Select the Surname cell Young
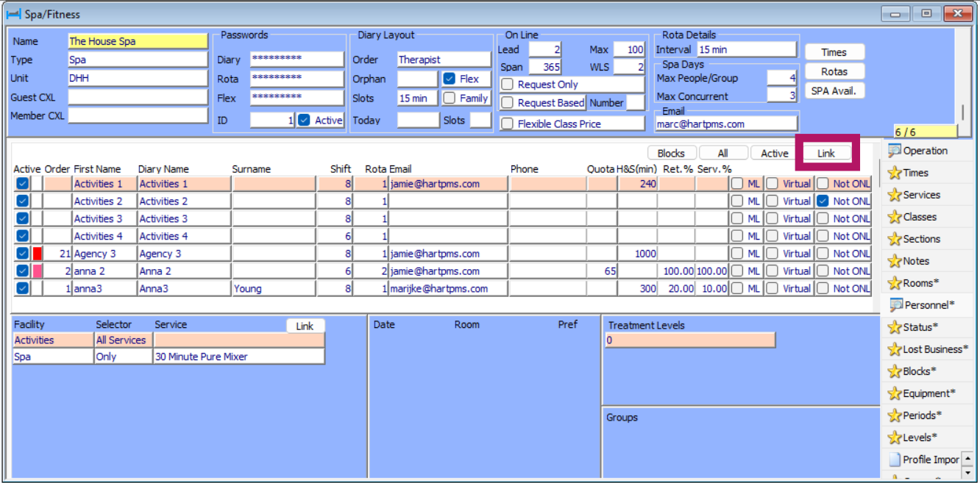The width and height of the screenshot is (980, 483). point(274,289)
